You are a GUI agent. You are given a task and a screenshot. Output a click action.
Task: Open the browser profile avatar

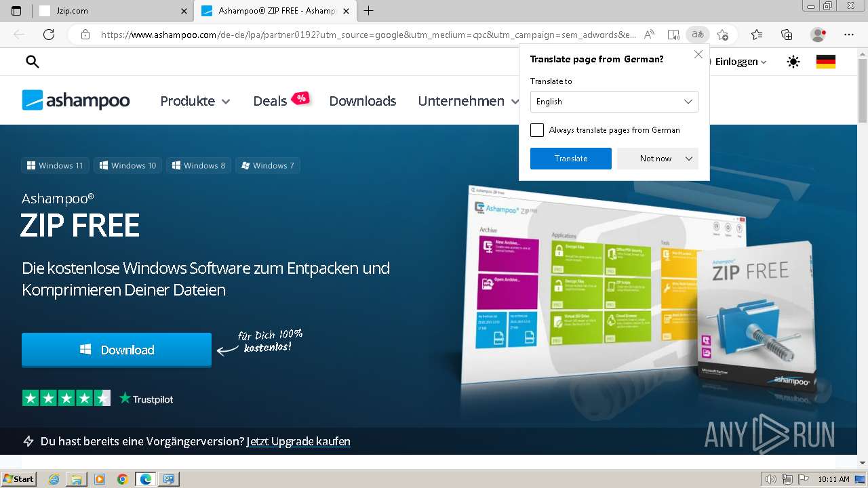(x=818, y=35)
